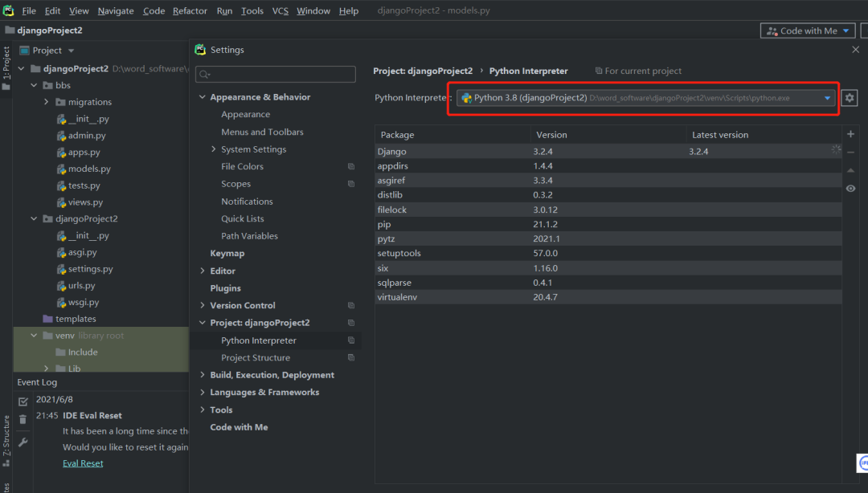868x493 pixels.
Task: Click the Settings search input field
Action: pos(276,74)
